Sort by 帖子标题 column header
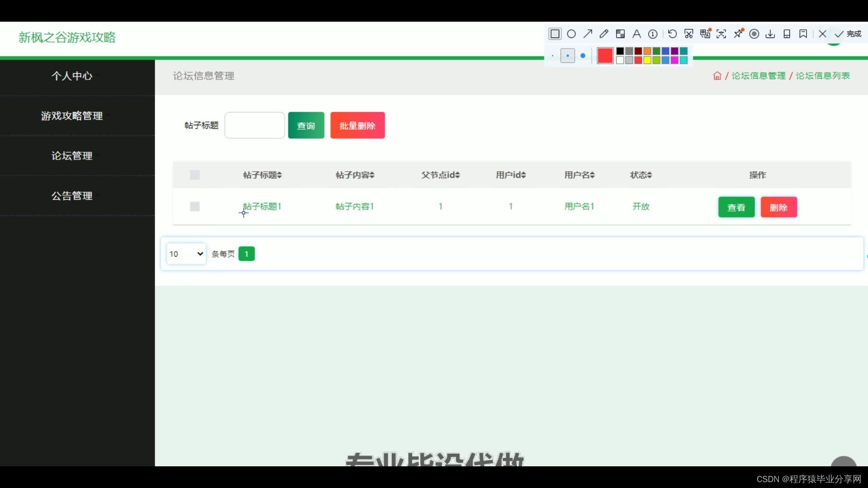 (x=262, y=175)
